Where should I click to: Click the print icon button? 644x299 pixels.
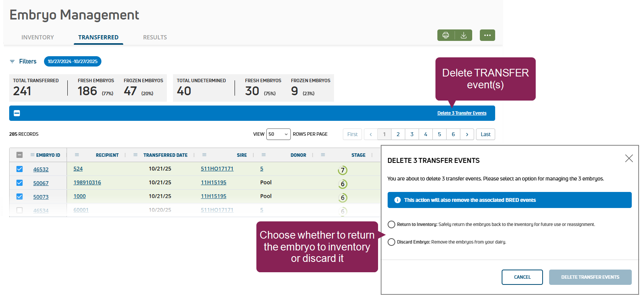pos(446,35)
